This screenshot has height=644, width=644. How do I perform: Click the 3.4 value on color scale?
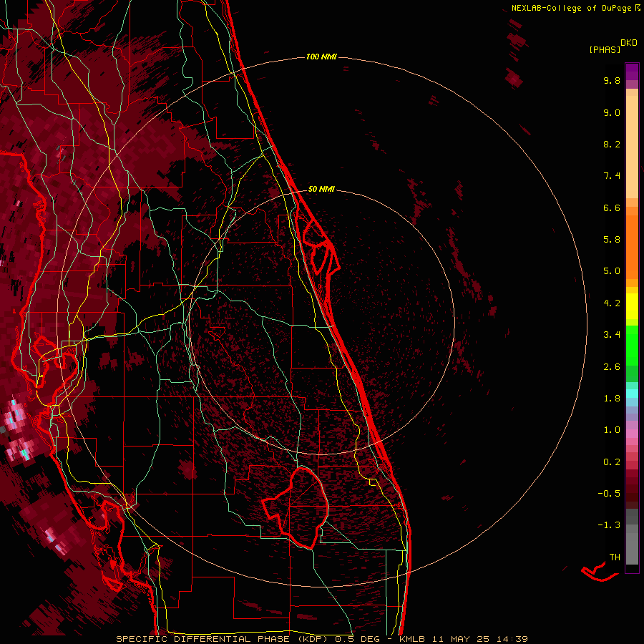click(x=612, y=335)
